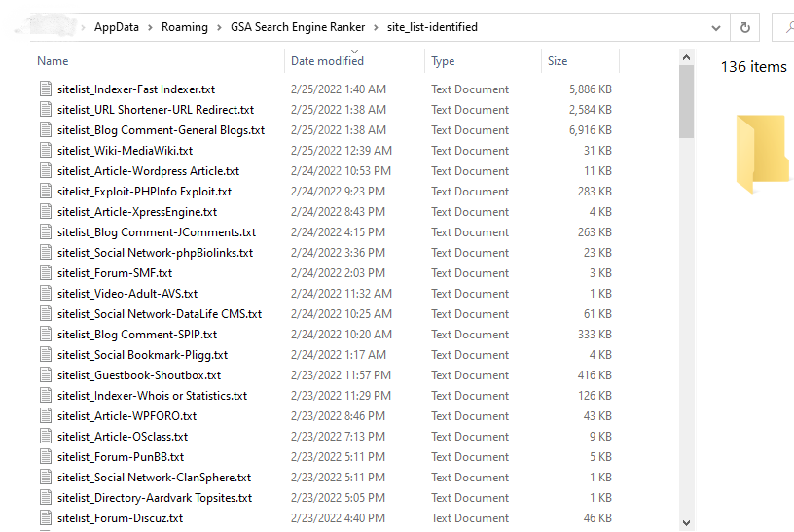Click file icon for sitelist_Article-OSclass.txt
Viewport: 794px width, 532px height.
tap(46, 437)
